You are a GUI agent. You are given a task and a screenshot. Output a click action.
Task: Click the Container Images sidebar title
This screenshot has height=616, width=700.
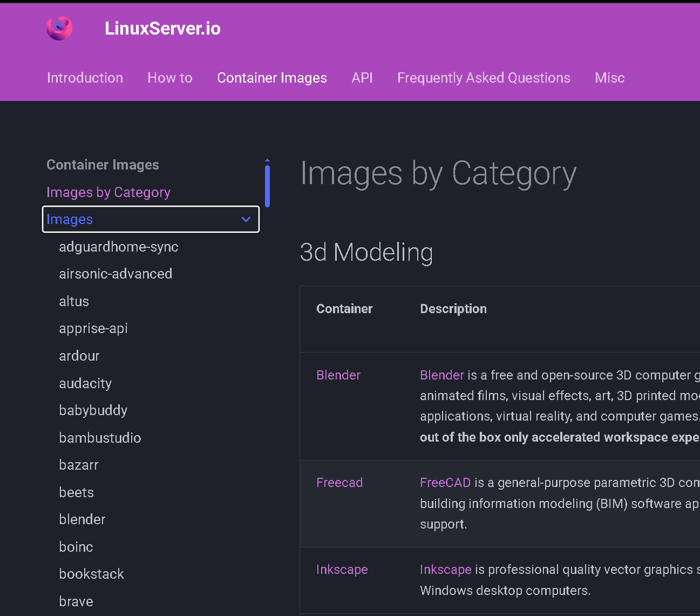(x=103, y=165)
